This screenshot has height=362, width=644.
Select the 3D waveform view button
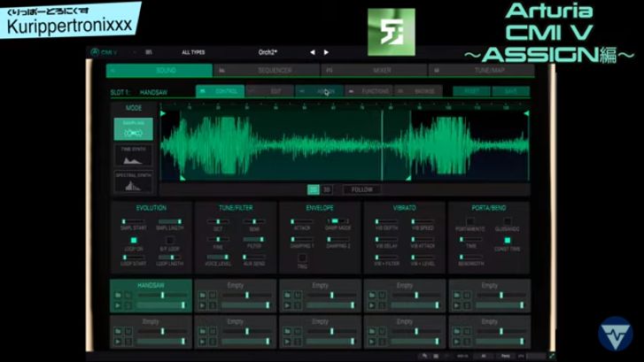click(327, 189)
